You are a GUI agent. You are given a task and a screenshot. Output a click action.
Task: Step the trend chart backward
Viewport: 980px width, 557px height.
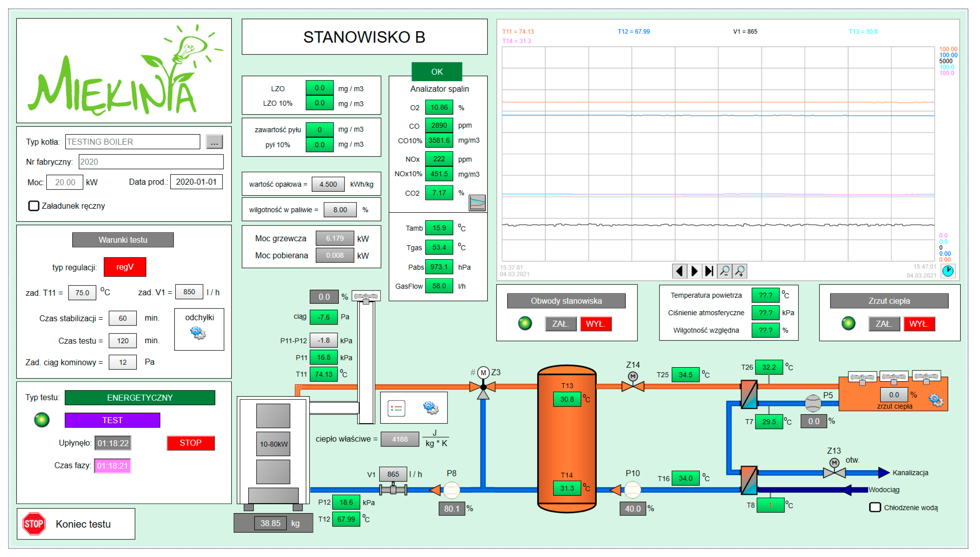click(679, 271)
